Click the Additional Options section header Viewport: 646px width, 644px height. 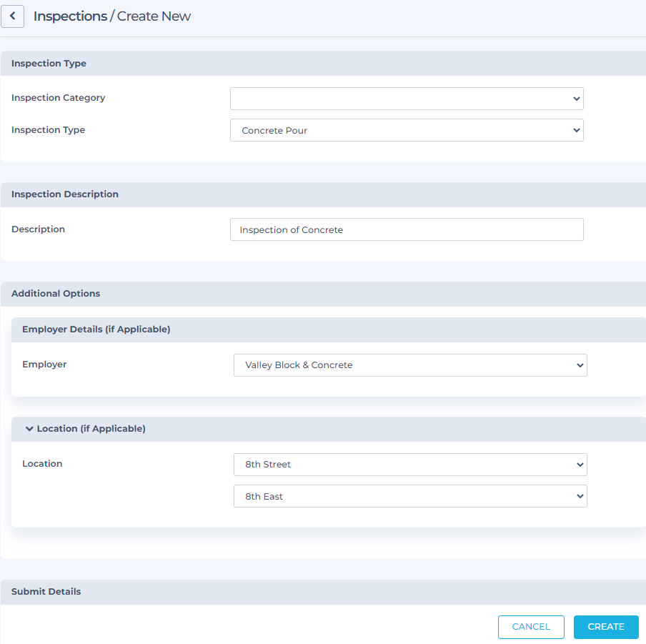tap(56, 294)
